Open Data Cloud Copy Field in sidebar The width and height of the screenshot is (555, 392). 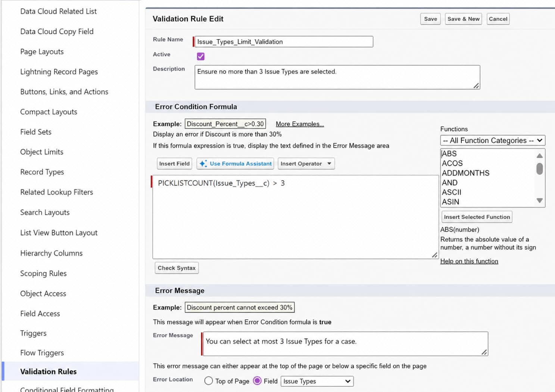[x=57, y=31]
